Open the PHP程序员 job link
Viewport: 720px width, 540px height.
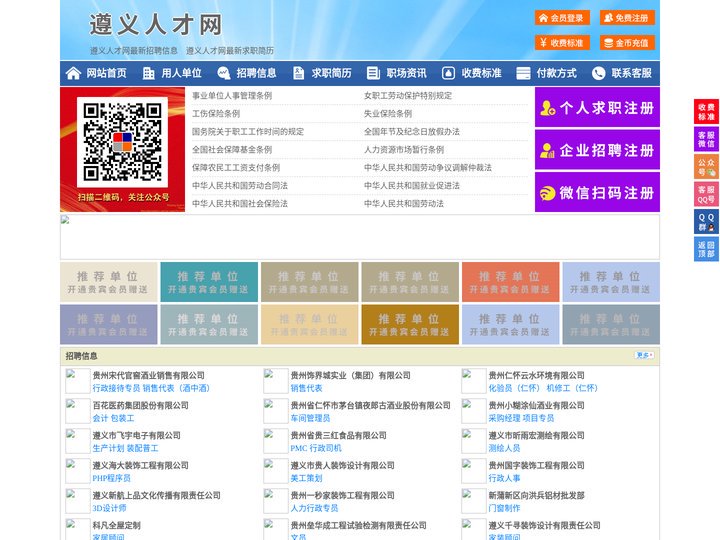pyautogui.click(x=112, y=478)
